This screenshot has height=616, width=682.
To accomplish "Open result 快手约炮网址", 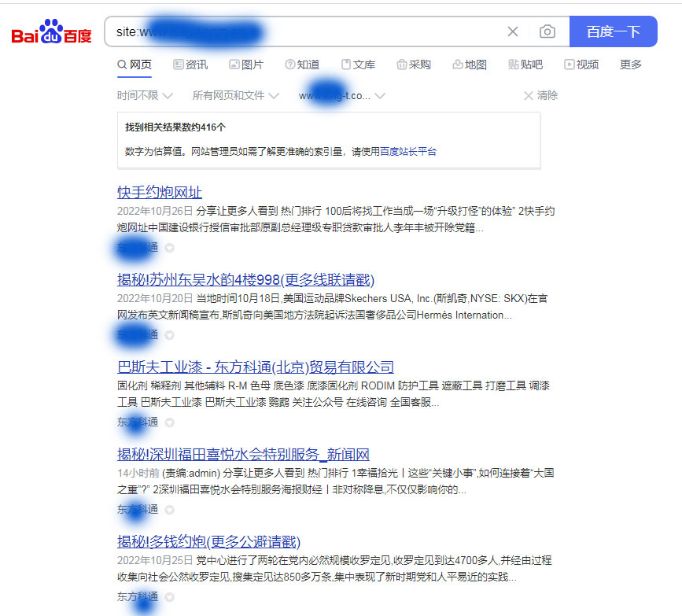I will point(160,192).
